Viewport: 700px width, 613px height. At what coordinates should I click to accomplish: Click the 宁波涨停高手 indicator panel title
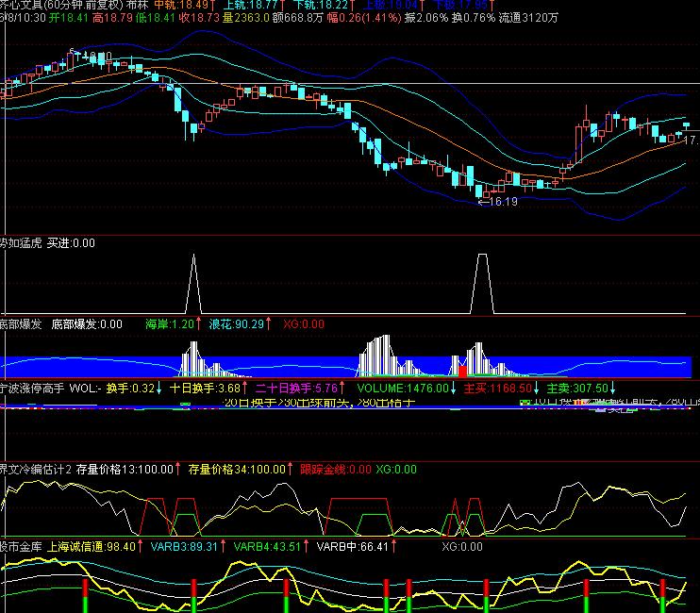32,389
